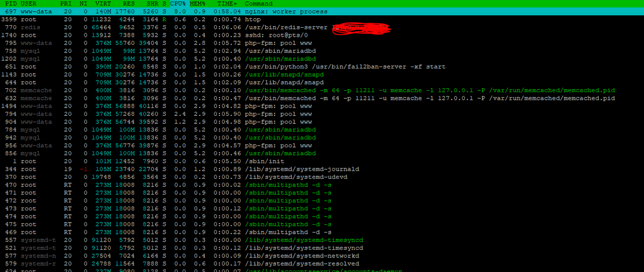
Task: Select the mariadbd row with PID 758
Action: pos(322,51)
